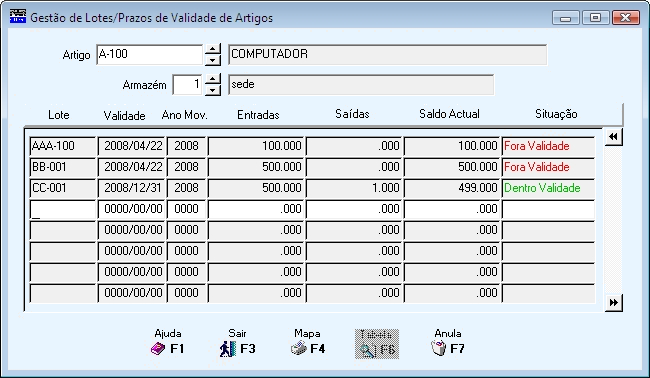Decrease Artigo with the down spinner arrow
Image resolution: width=650 pixels, height=378 pixels.
coord(213,60)
